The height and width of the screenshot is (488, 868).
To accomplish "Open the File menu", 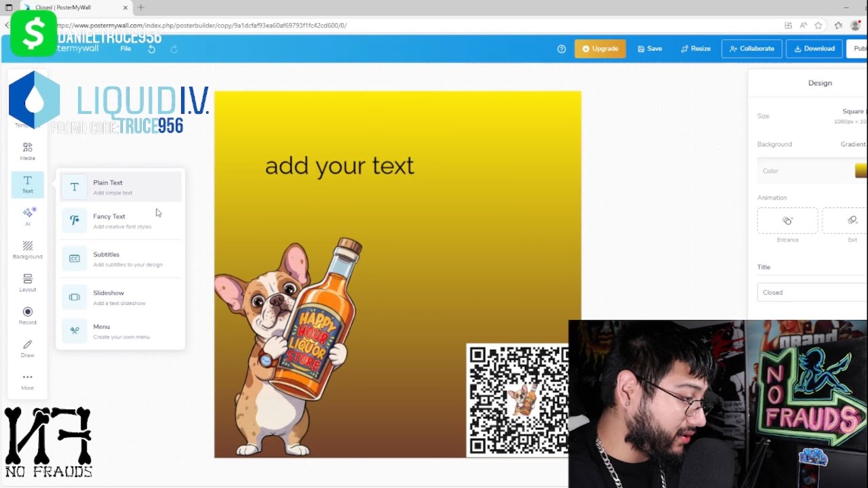I will coord(125,49).
